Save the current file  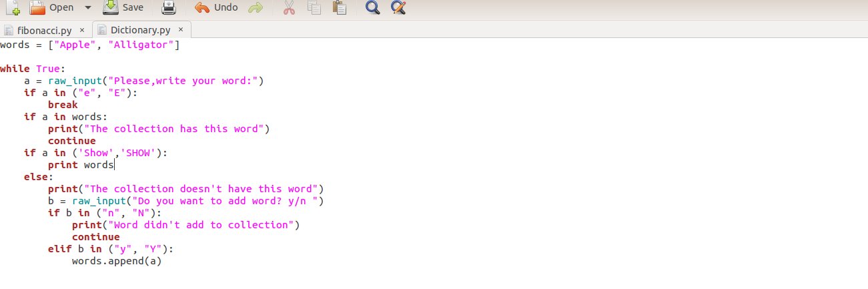(123, 8)
